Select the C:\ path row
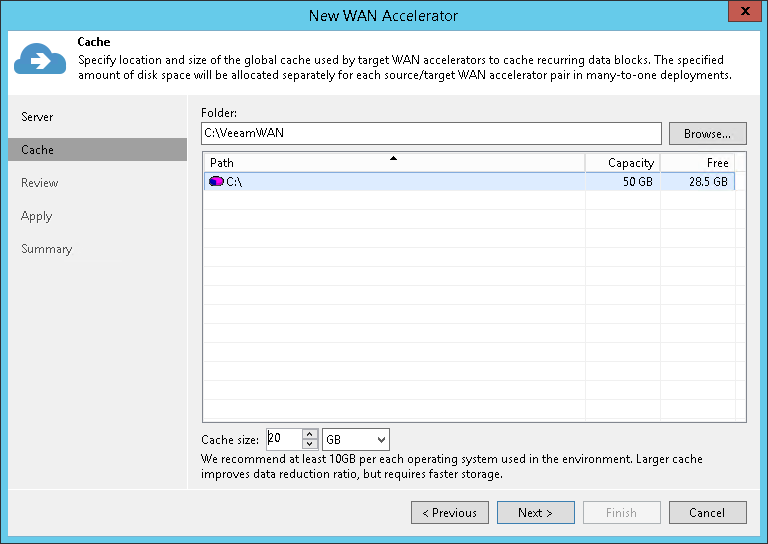The image size is (768, 544). pos(469,182)
